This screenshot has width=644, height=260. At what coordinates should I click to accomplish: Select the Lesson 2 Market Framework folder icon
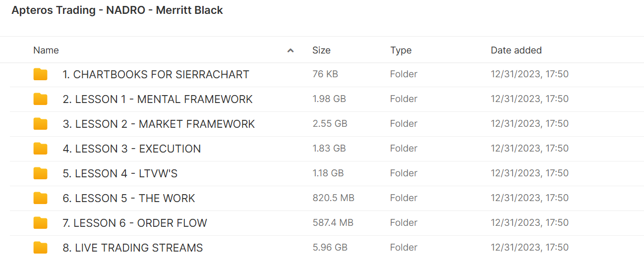(41, 124)
